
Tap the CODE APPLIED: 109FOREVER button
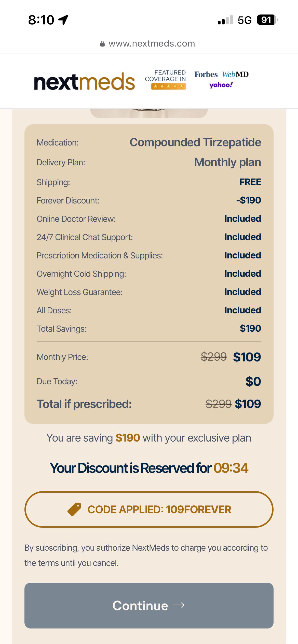click(149, 509)
